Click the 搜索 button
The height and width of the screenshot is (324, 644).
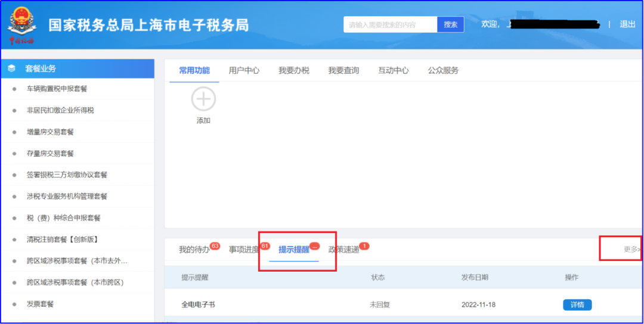click(x=451, y=24)
